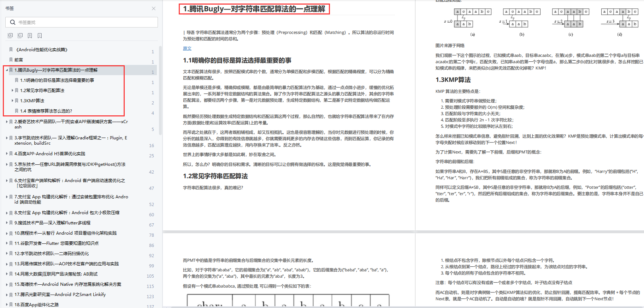Click the 图片来源于网络 caption text
644x308 pixels.
pos(450,46)
